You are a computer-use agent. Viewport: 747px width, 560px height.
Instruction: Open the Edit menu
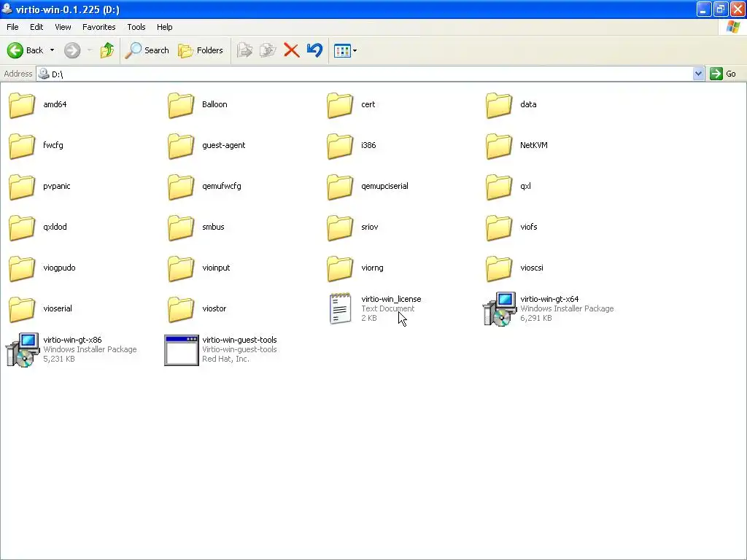click(x=36, y=27)
